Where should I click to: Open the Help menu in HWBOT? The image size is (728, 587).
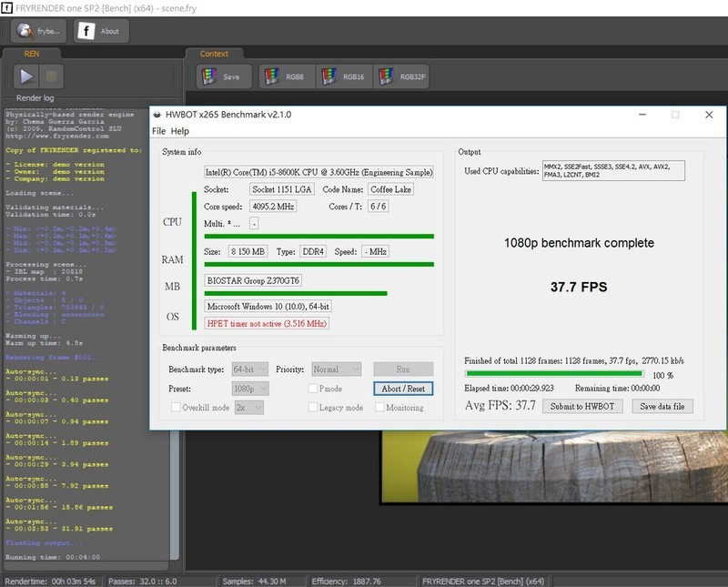[180, 132]
